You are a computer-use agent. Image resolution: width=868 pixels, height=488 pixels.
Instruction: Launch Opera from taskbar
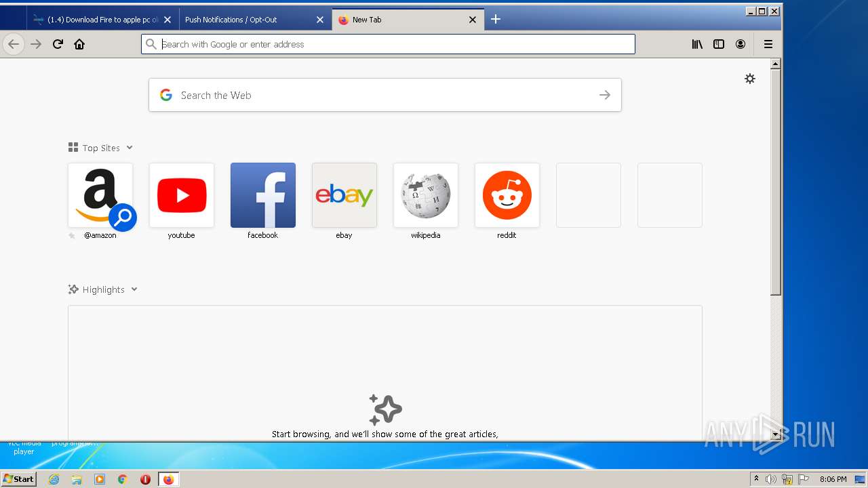[145, 479]
